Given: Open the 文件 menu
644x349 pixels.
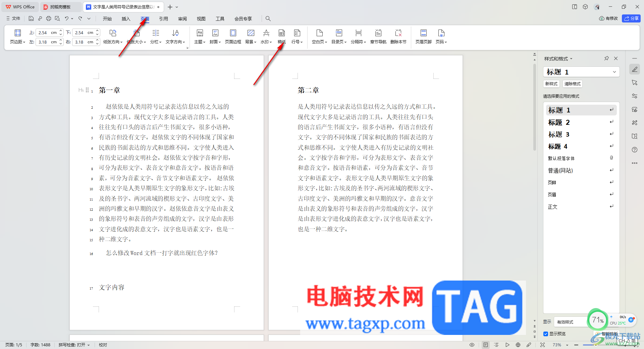Looking at the screenshot, I should [x=13, y=18].
